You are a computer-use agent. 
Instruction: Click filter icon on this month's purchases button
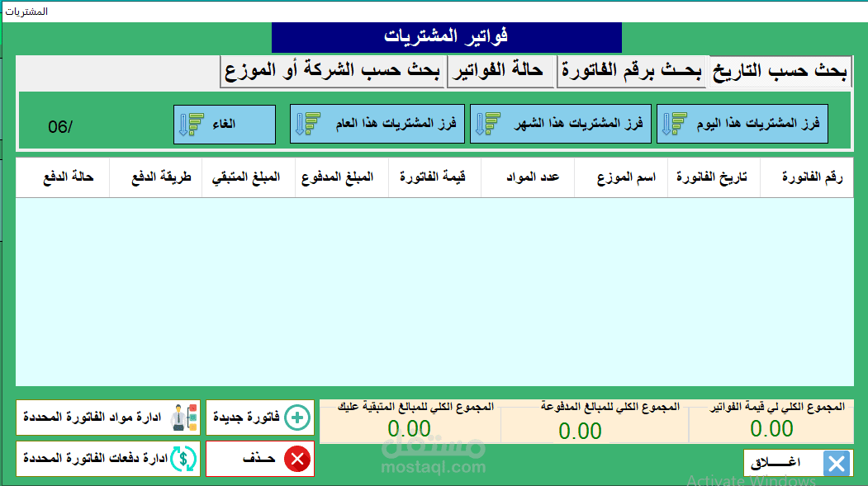[488, 124]
